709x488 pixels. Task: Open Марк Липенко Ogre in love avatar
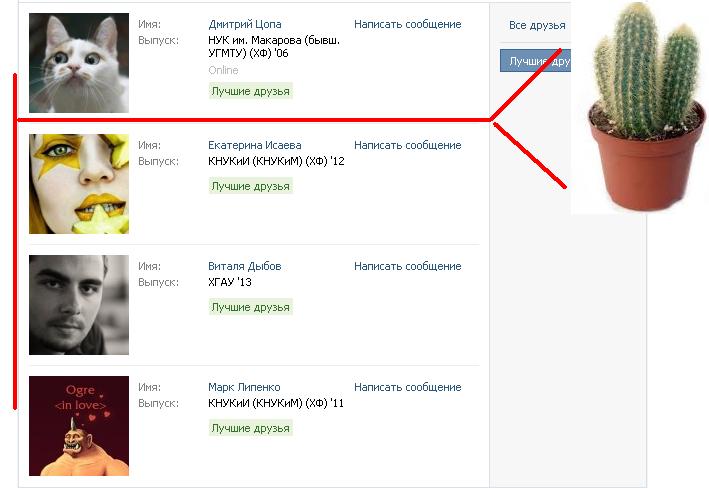(79, 426)
